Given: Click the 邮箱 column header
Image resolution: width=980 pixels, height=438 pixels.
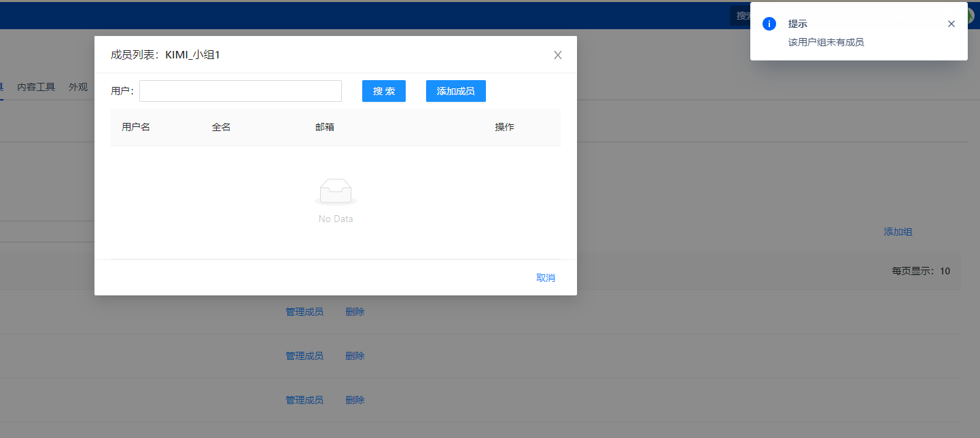Looking at the screenshot, I should [x=325, y=127].
